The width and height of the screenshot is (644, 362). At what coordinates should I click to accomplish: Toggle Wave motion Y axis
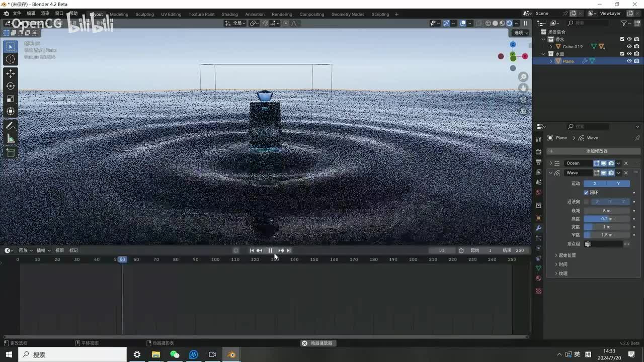click(x=618, y=184)
